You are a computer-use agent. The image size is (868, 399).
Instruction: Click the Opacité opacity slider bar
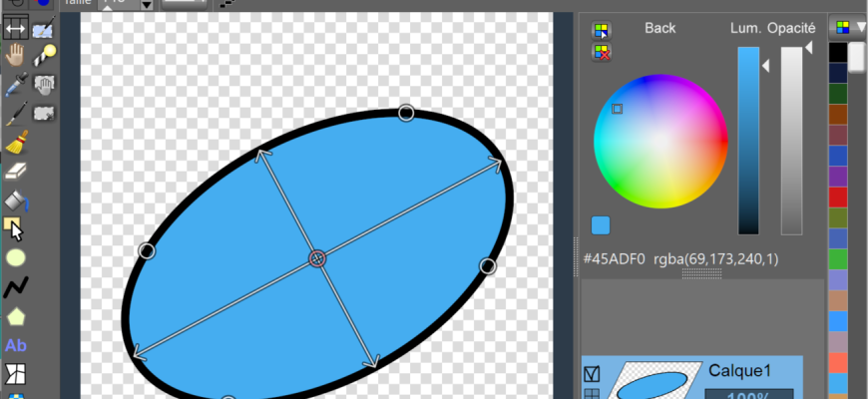(791, 141)
